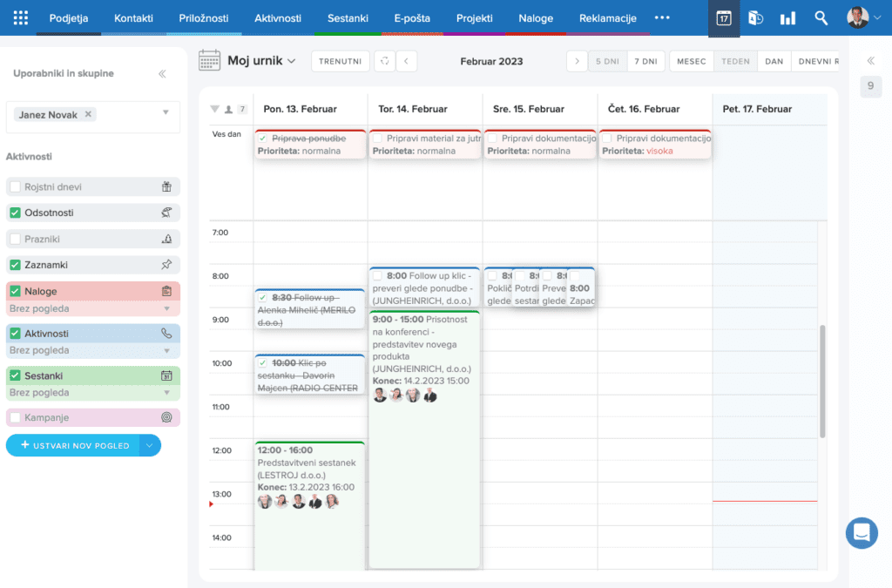Screen dimensions: 892x588
Task: Refresh the calendar view
Action: 384,61
